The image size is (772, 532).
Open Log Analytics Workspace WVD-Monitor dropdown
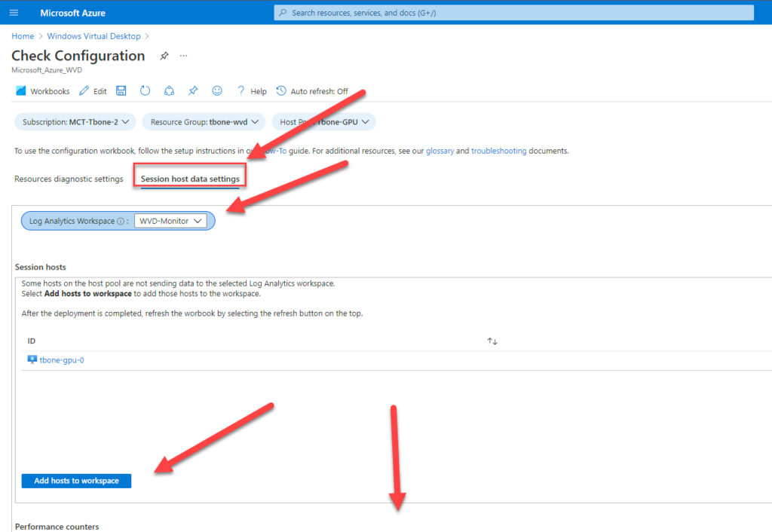(x=170, y=221)
